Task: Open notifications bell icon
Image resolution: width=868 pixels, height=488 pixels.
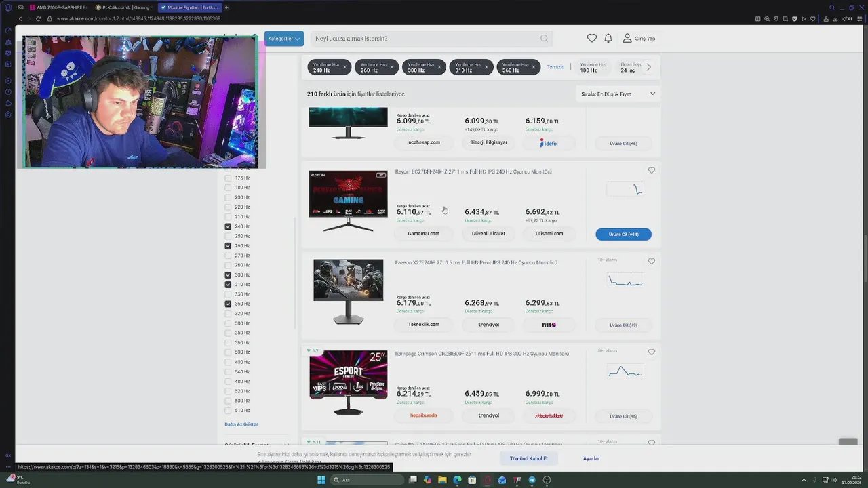Action: (x=608, y=39)
